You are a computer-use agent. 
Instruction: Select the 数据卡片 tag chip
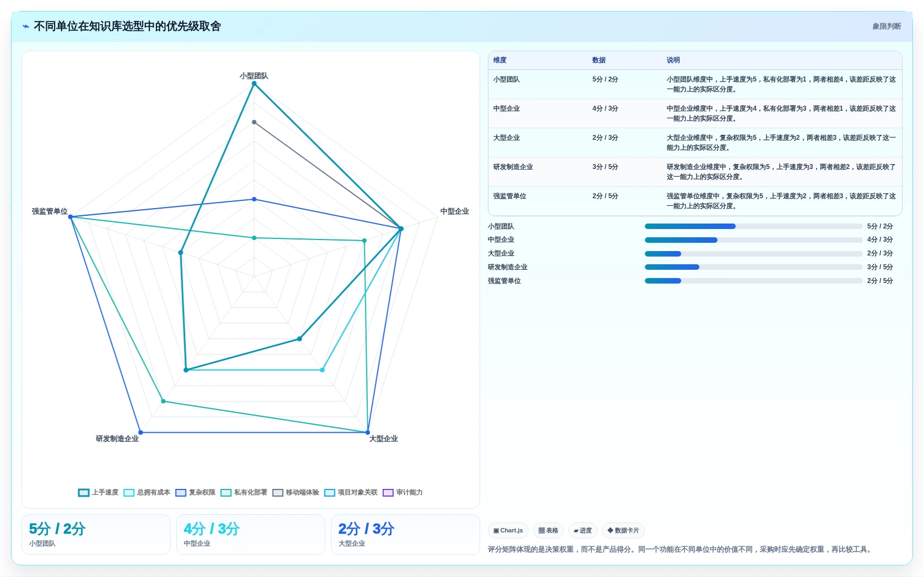(x=623, y=530)
